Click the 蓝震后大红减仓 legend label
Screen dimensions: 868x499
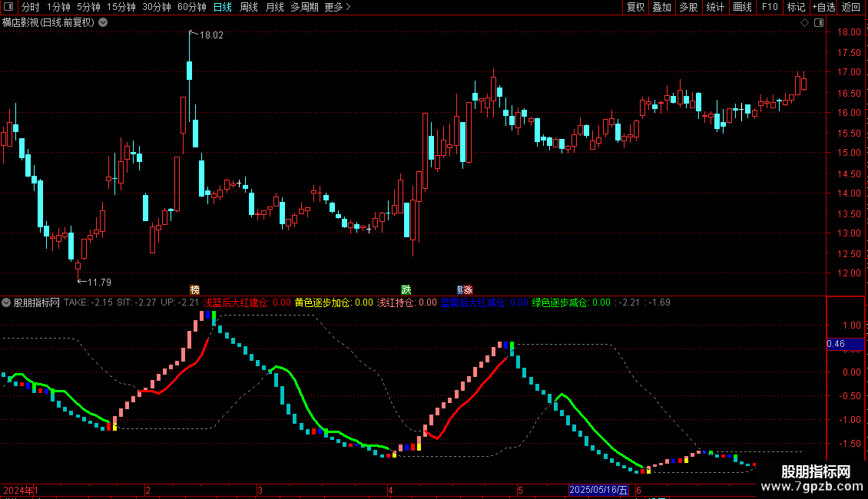point(472,302)
